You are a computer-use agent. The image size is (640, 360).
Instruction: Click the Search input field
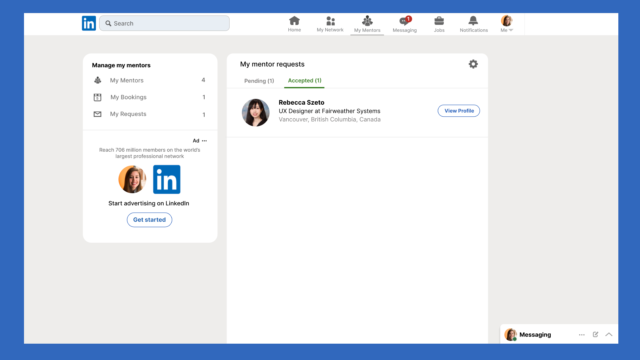pyautogui.click(x=164, y=23)
